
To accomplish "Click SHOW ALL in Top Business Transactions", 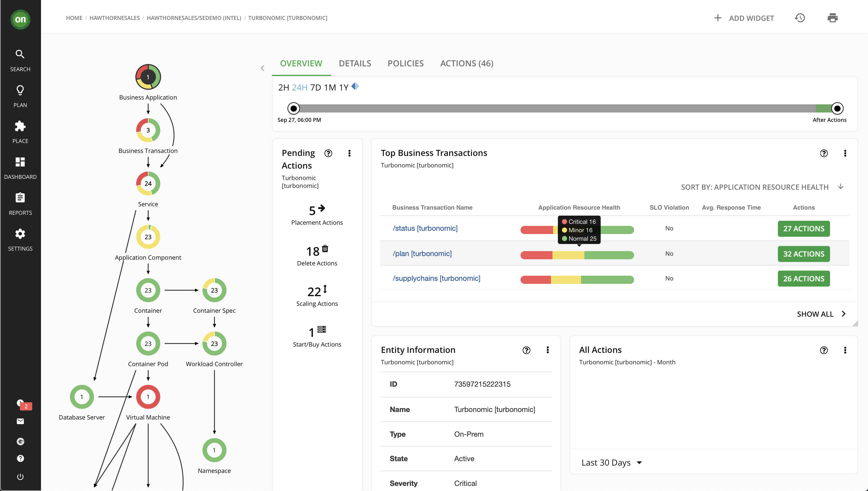I will [816, 314].
